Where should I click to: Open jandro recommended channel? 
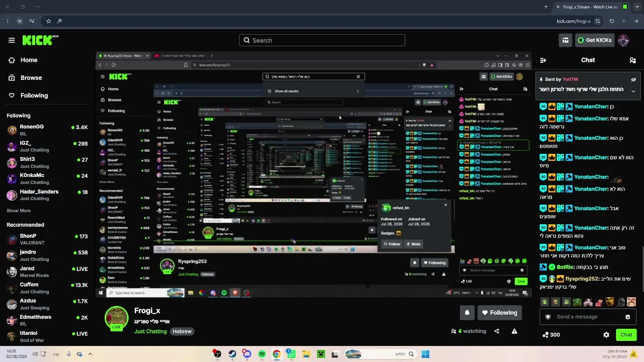tap(47, 255)
